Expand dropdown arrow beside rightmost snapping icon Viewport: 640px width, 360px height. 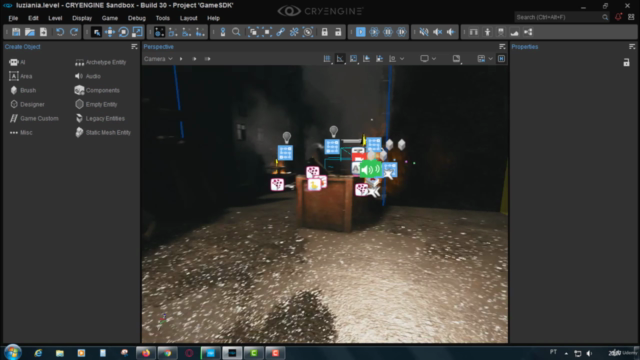pyautogui.click(x=402, y=59)
